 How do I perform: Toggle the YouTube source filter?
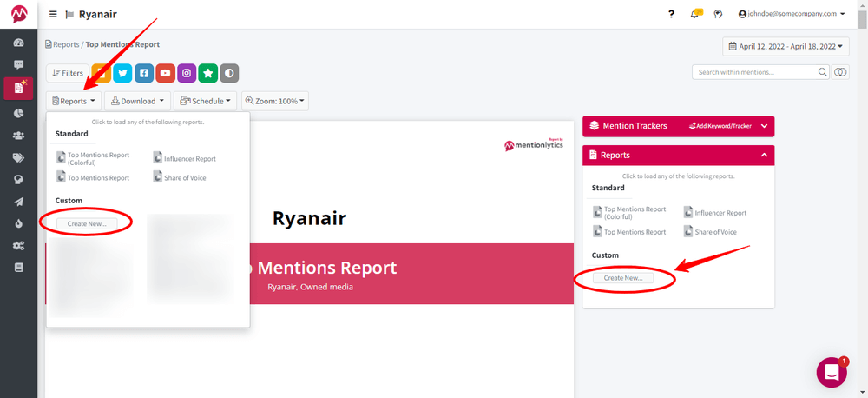point(165,73)
